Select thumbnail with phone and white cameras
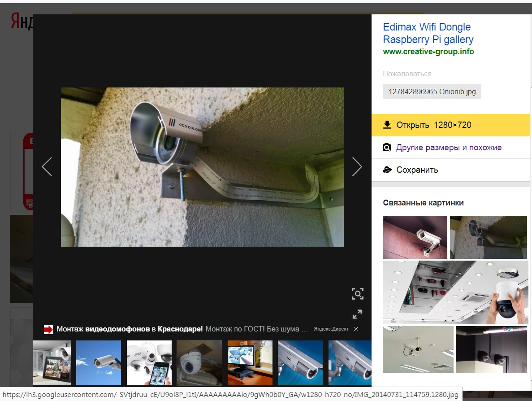 149,363
